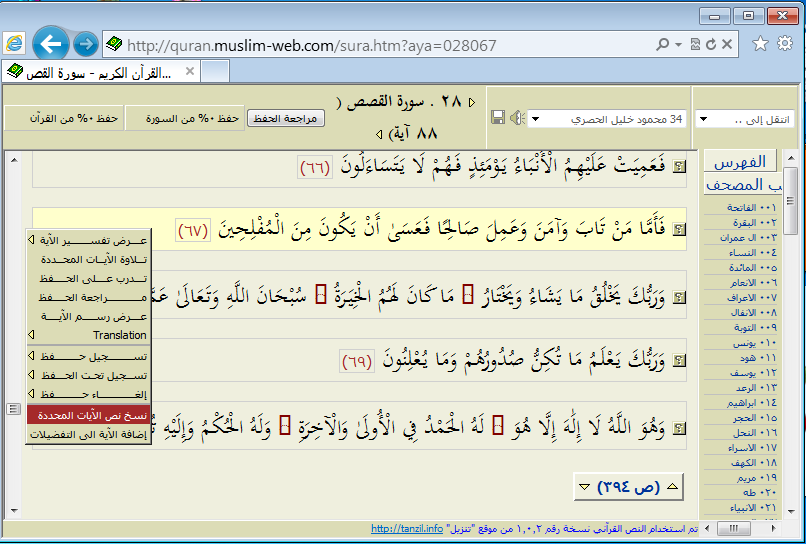Open surah ٠٠١ الفاتحة in sidebar
This screenshot has height=544, width=806.
tap(751, 207)
